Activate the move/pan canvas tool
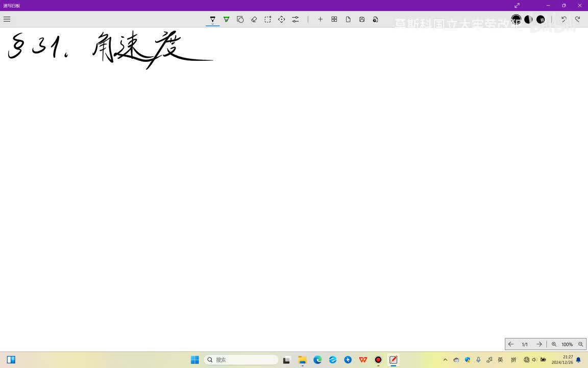 (x=282, y=19)
